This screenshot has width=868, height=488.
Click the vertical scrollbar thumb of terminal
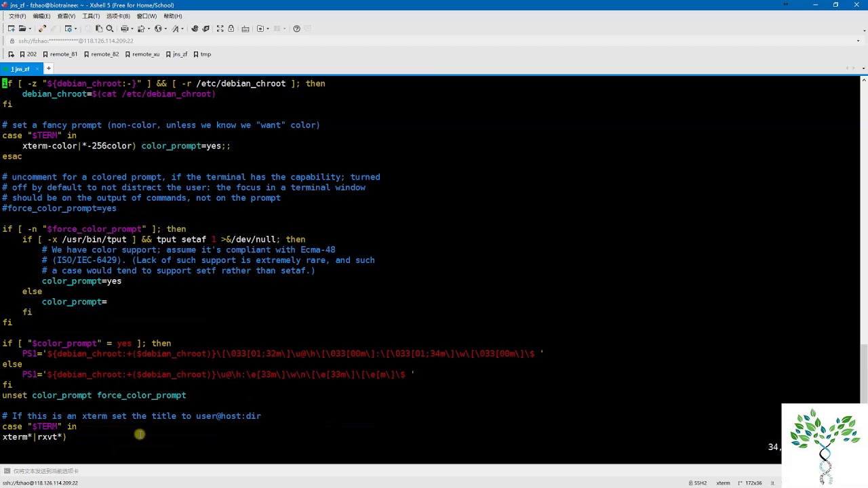(x=864, y=373)
